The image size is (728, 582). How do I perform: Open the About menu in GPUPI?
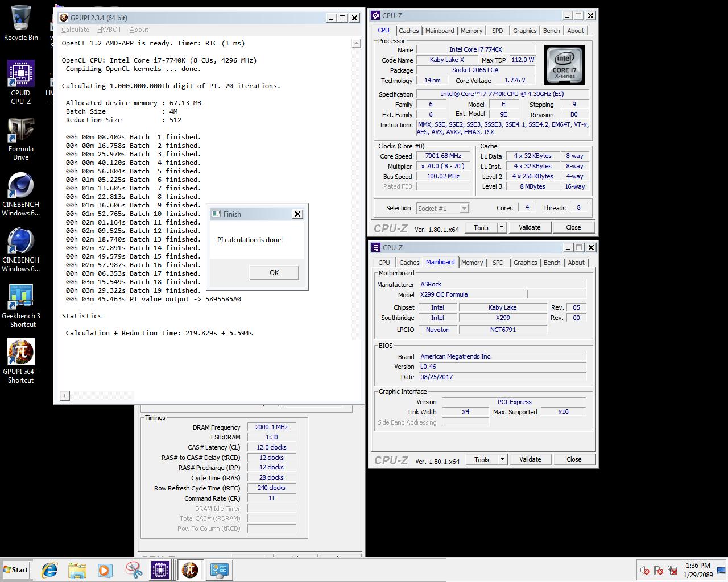[139, 30]
